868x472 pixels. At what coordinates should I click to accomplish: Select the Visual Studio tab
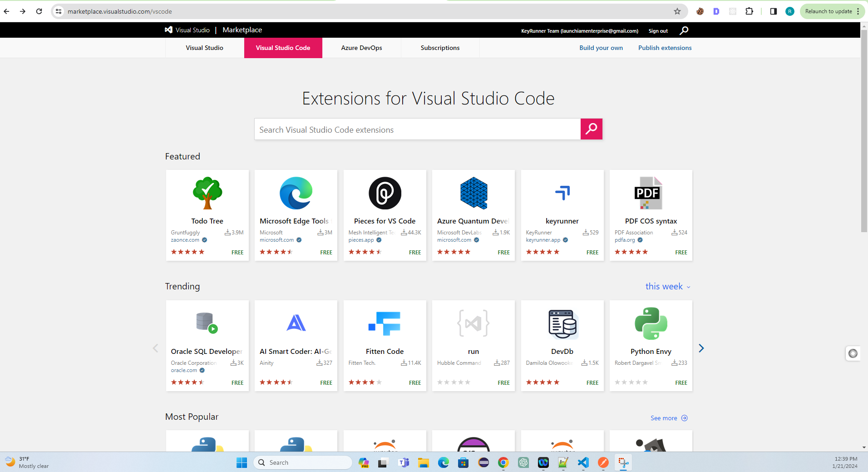coord(204,48)
